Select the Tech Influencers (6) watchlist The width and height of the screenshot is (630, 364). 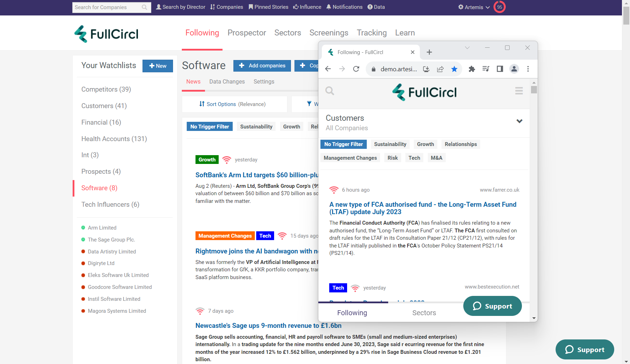[110, 204]
